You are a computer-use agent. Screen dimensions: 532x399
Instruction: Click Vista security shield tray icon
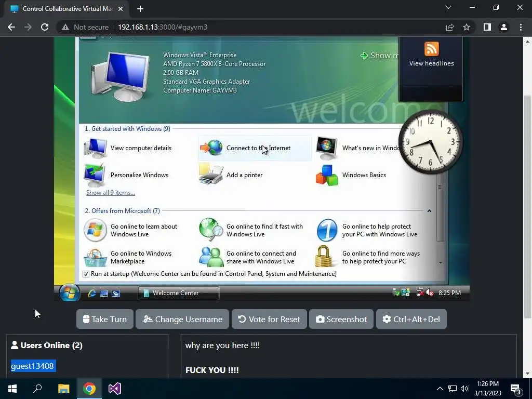(395, 292)
